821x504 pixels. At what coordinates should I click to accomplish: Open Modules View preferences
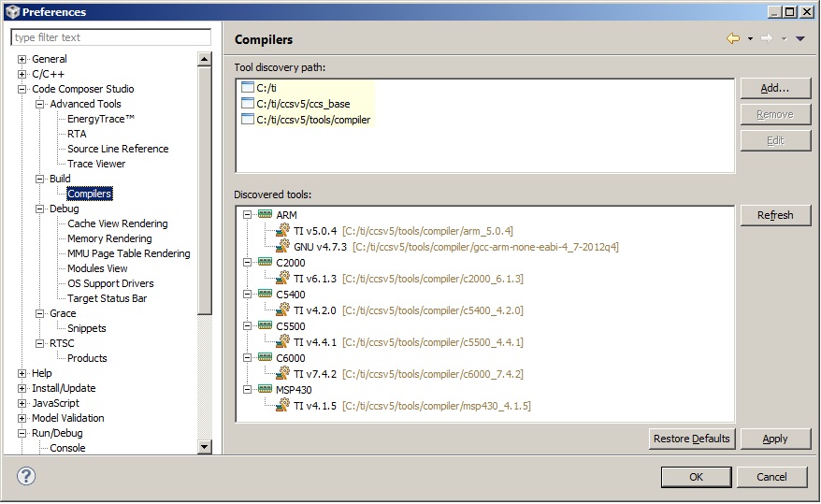97,268
